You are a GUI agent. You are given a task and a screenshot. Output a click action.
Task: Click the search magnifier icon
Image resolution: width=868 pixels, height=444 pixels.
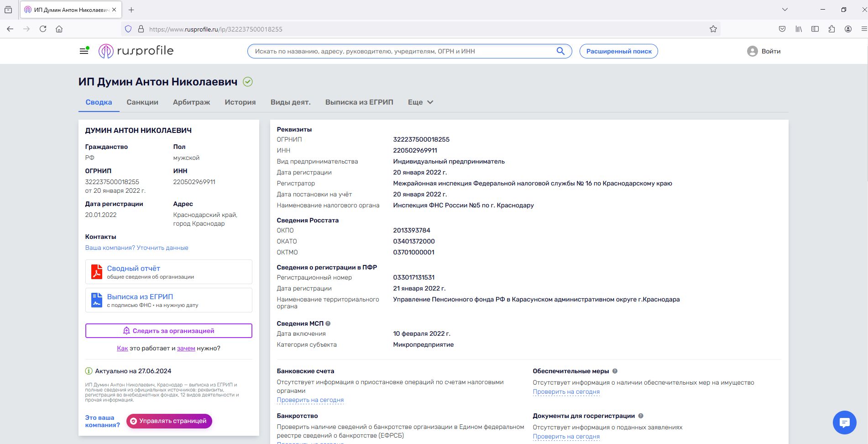(560, 51)
